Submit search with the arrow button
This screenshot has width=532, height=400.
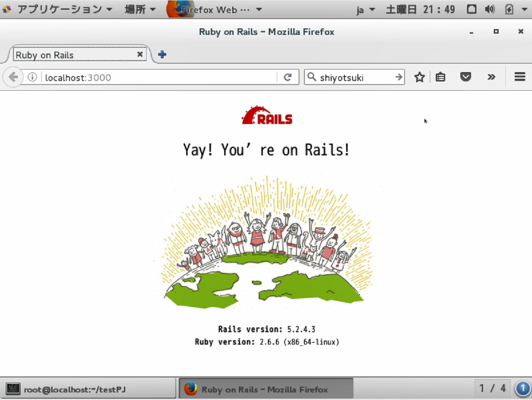pyautogui.click(x=399, y=77)
